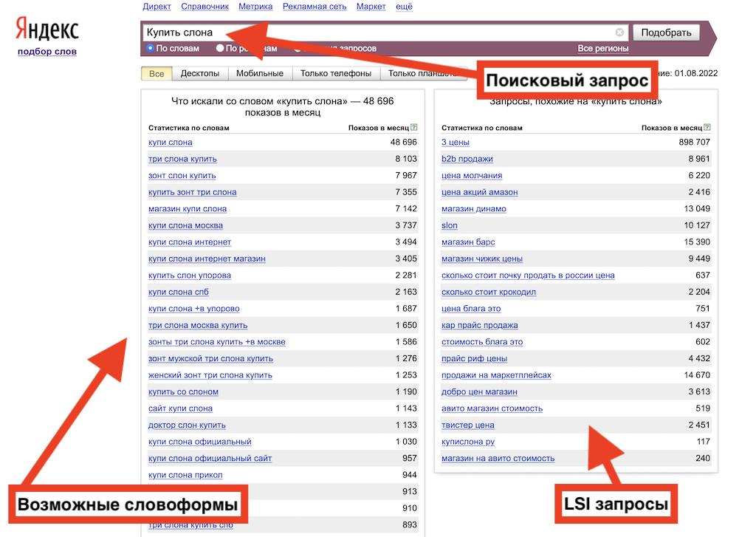Viewport: 756px width, 537px height.
Task: Open the 'цена молчания' link
Action: (x=472, y=176)
